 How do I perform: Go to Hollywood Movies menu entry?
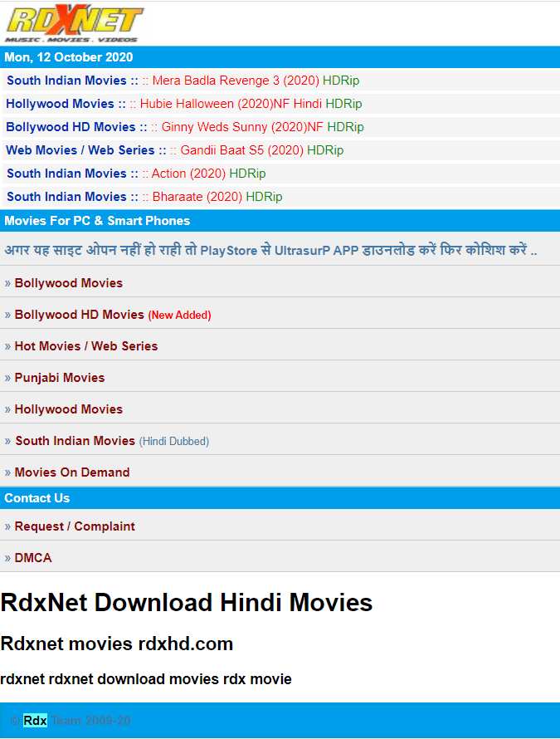69,409
